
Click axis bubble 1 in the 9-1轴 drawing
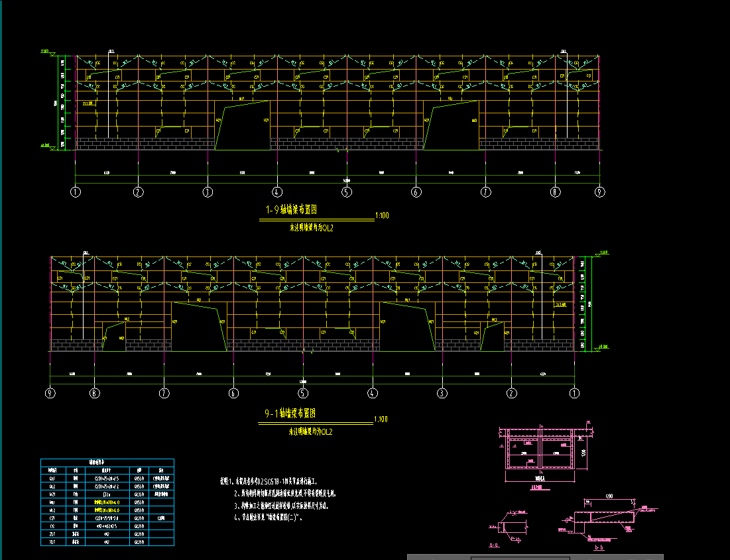(x=574, y=394)
